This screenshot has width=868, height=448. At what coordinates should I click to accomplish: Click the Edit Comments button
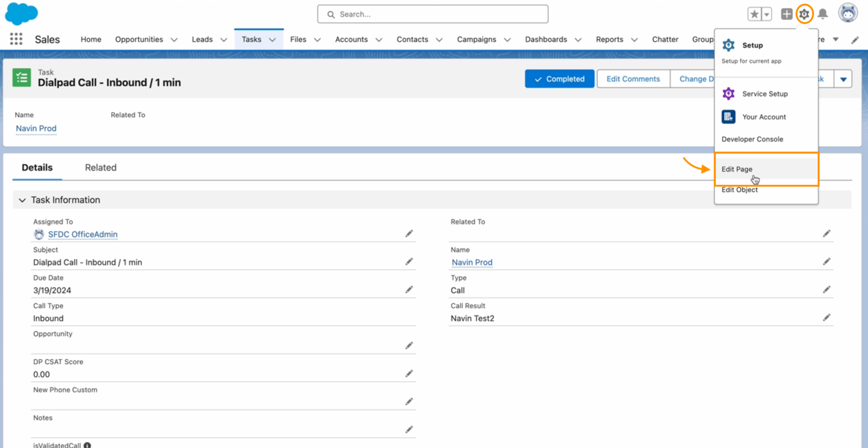633,79
